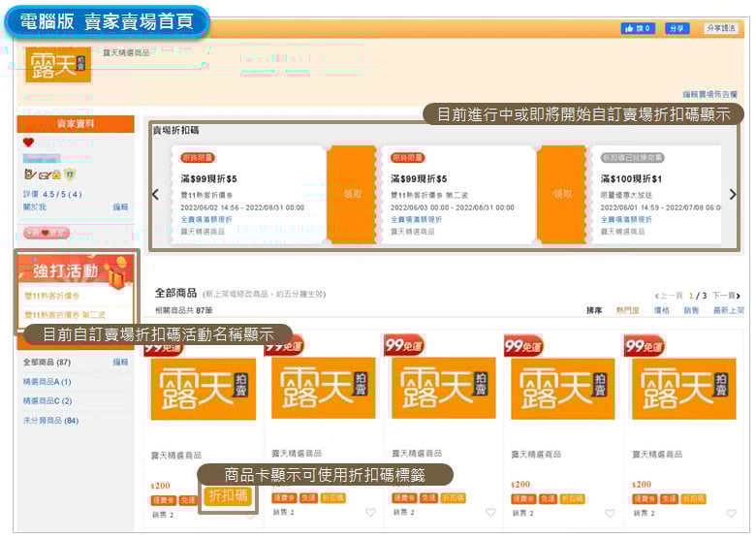Open the 雙11熟客折價卷 第二波 activity link
Viewport: 756px width, 538px height.
tap(66, 314)
